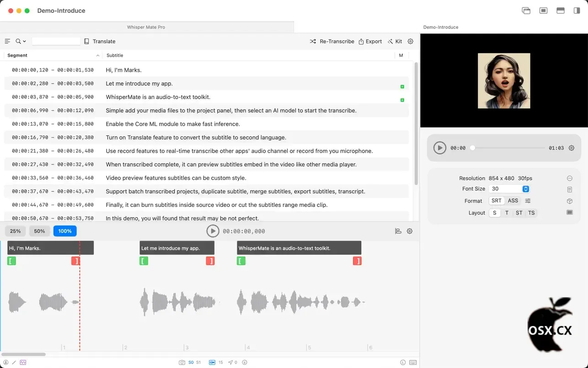Click red end bracket of "Hi, I'm Marks." clip
The width and height of the screenshot is (588, 368).
pyautogui.click(x=76, y=261)
